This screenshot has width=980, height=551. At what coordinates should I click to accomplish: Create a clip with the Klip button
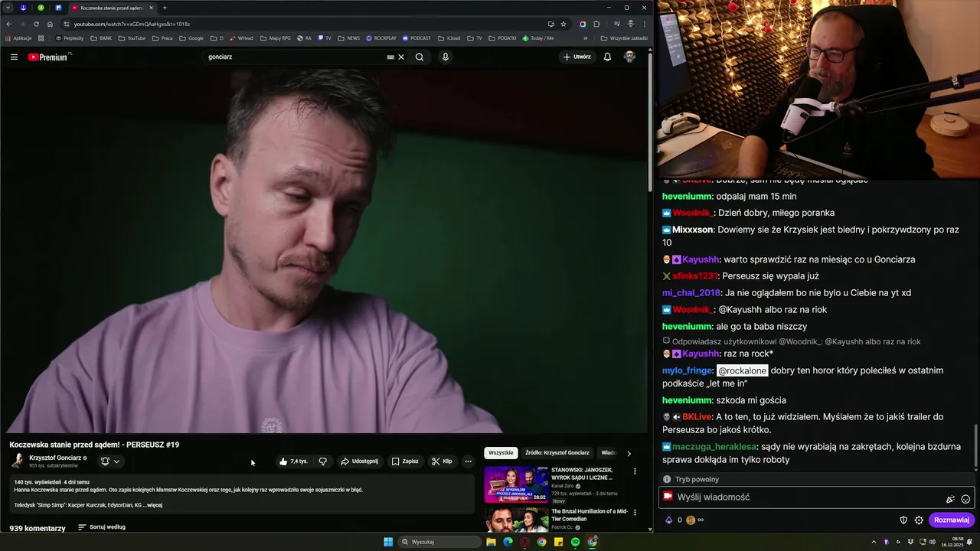[442, 461]
